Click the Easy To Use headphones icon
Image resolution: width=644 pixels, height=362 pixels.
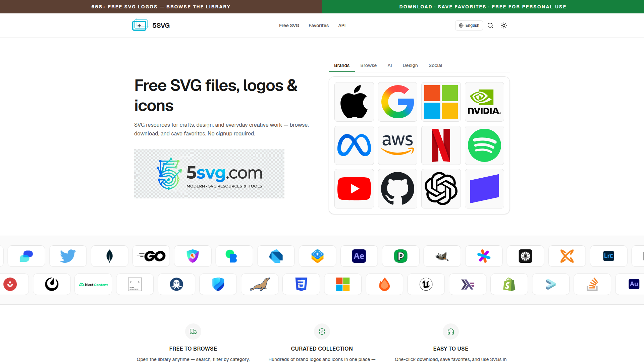click(x=451, y=331)
